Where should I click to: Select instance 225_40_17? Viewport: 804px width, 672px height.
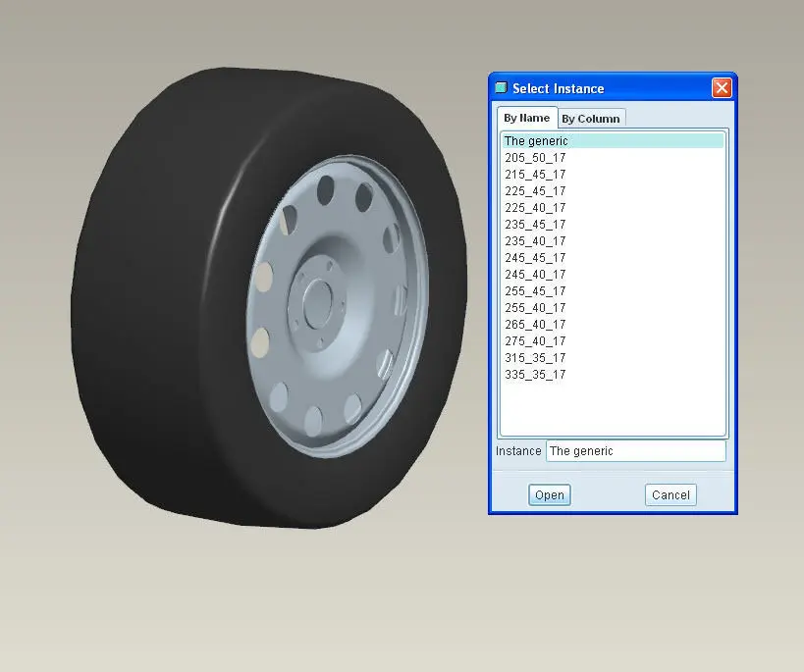coord(613,208)
